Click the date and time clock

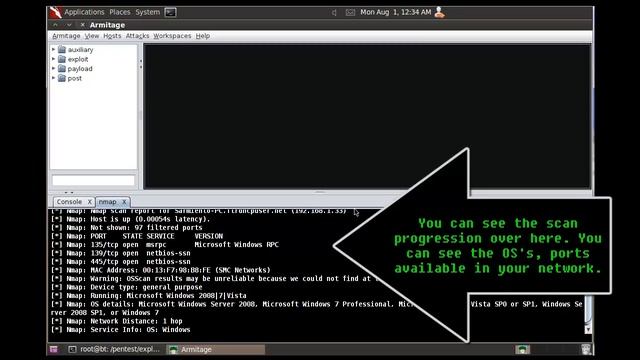(396, 12)
